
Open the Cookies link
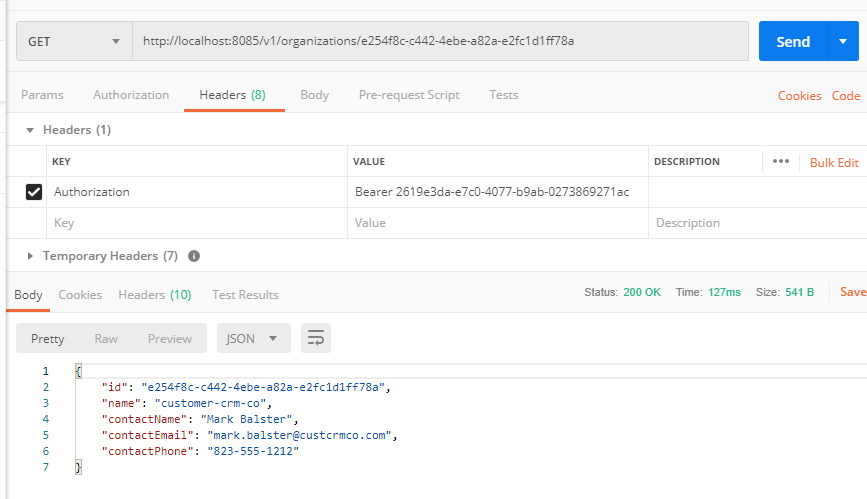click(800, 96)
